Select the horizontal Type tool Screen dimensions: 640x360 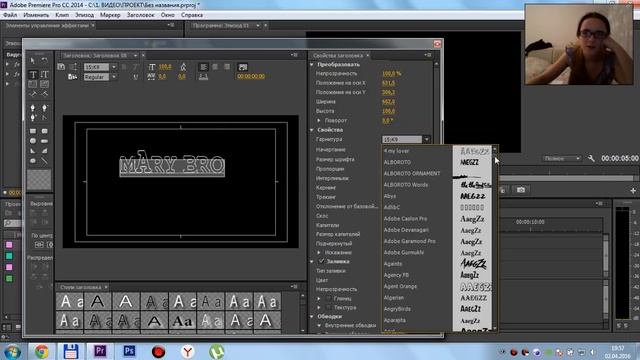click(33, 74)
